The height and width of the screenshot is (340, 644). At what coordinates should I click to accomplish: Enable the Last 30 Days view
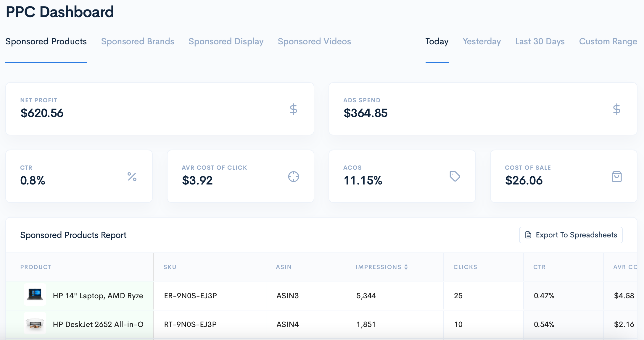[540, 41]
